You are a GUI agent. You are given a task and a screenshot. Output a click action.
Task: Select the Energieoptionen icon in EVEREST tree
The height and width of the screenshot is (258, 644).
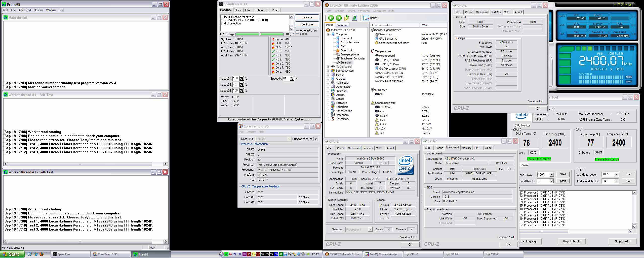[338, 54]
